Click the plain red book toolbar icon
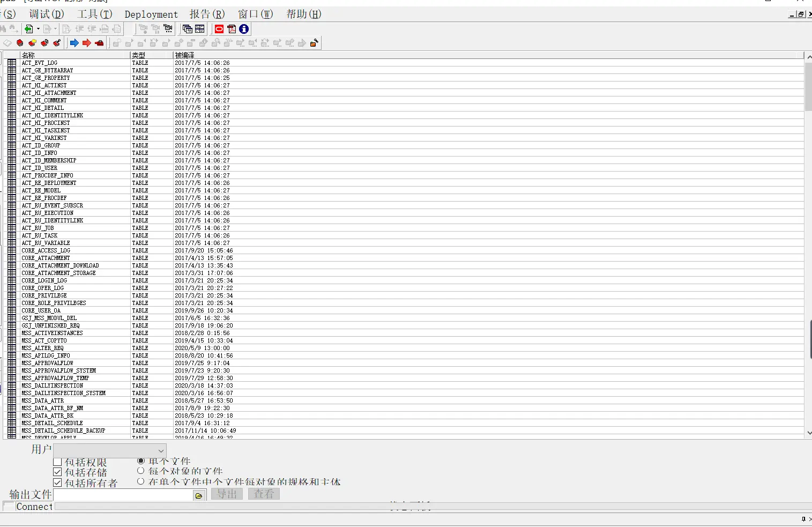This screenshot has height=527, width=812. pos(20,43)
